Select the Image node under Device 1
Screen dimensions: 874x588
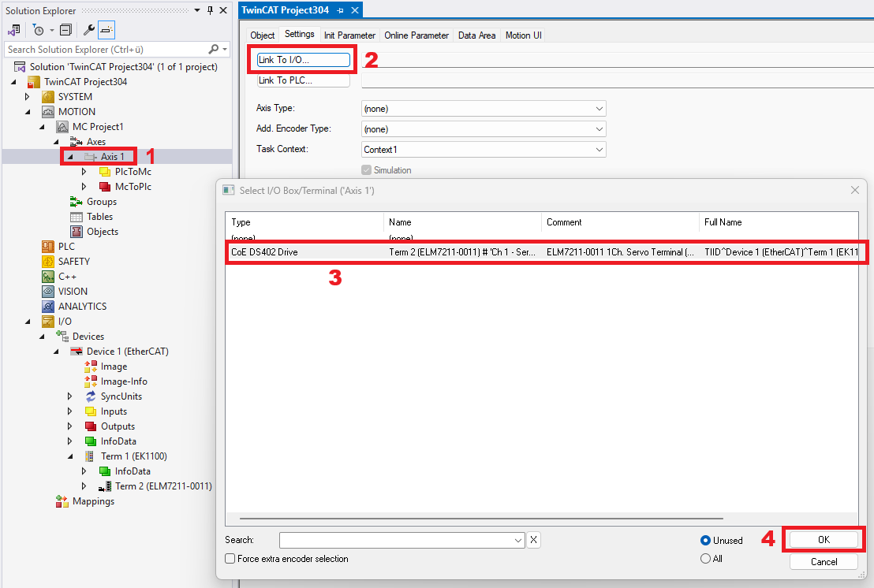(114, 367)
